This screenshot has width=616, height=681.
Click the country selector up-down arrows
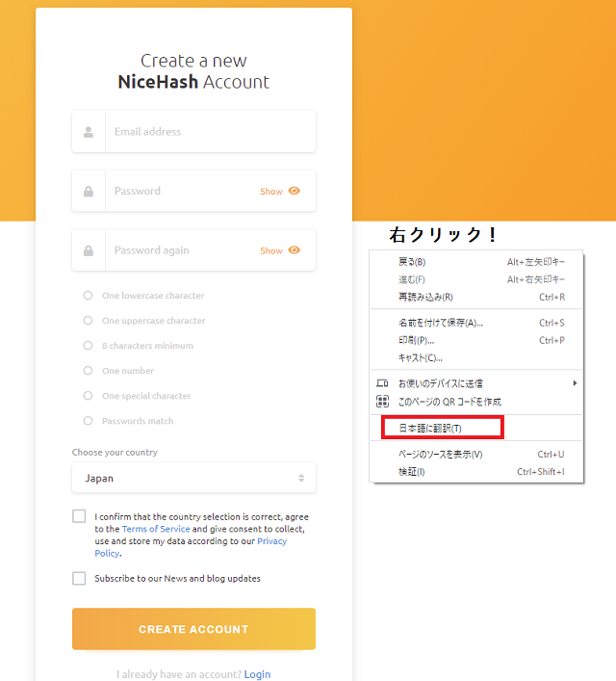tap(301, 478)
